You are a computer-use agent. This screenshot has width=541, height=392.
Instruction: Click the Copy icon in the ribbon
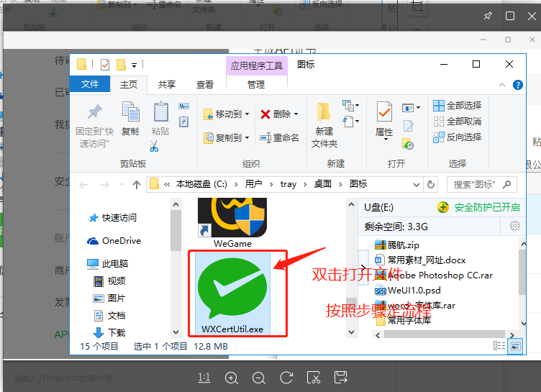[130, 111]
